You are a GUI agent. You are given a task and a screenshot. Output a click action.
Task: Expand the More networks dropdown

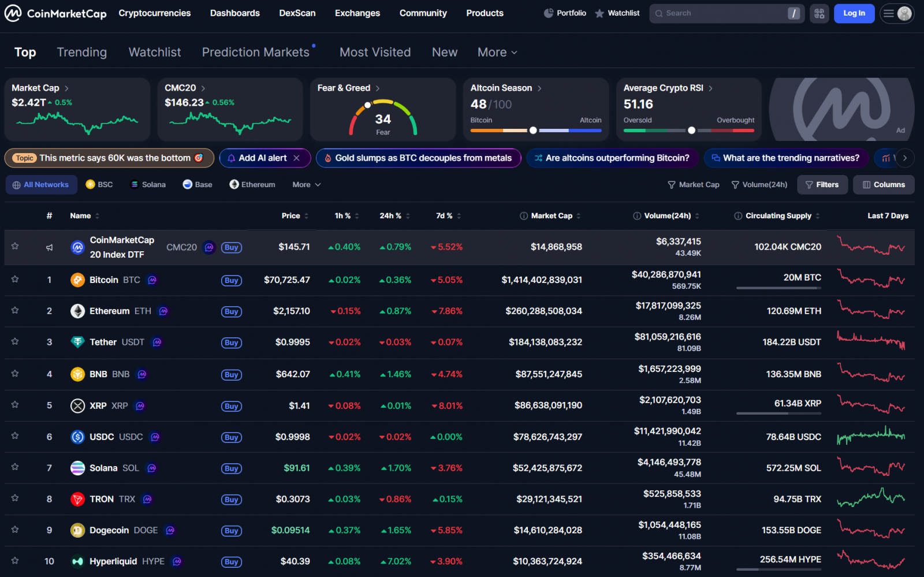pyautogui.click(x=306, y=185)
